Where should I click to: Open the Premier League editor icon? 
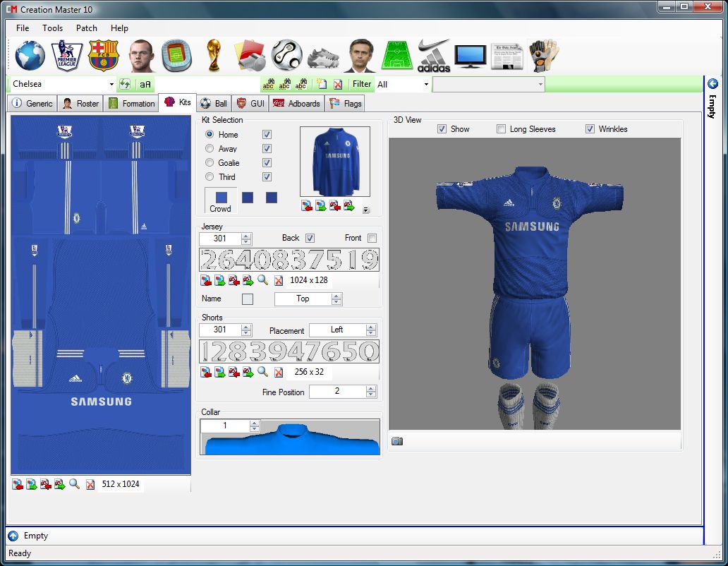[x=67, y=56]
